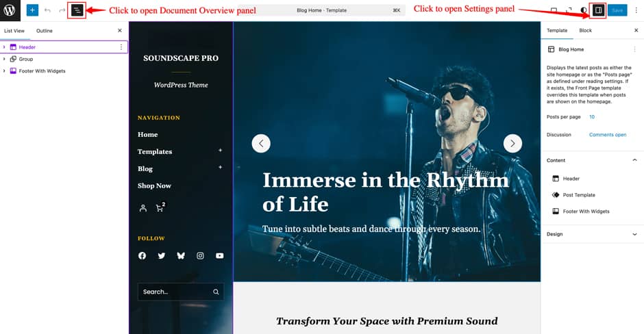Expand the Footer With Widgets tree item
This screenshot has width=644, height=334.
(4, 71)
